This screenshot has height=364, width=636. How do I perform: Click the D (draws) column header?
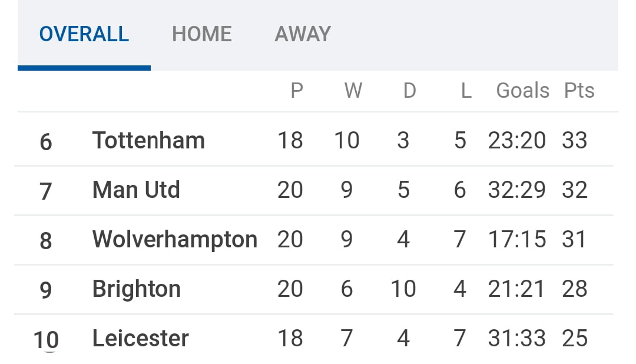point(409,91)
